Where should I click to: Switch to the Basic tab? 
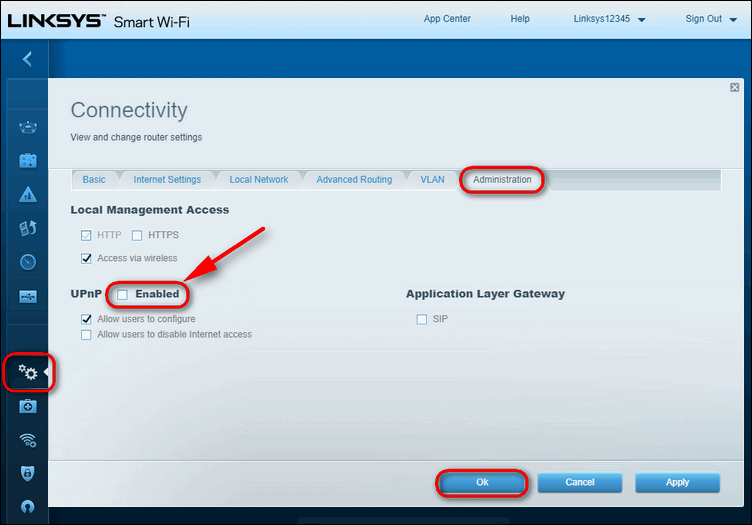(x=94, y=180)
